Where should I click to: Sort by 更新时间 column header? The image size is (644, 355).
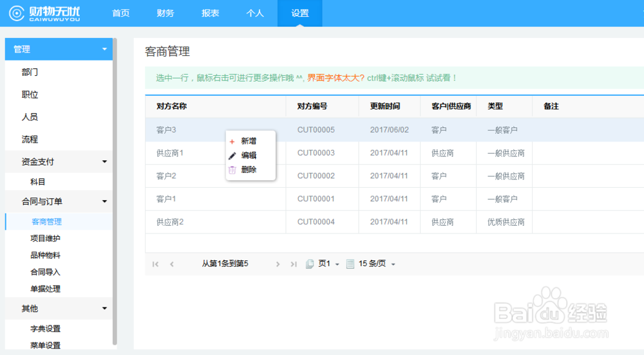(385, 106)
